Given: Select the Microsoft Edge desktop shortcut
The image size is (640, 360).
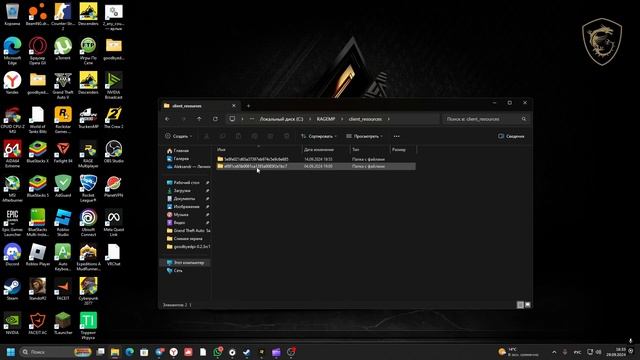Looking at the screenshot, I should [x=12, y=51].
